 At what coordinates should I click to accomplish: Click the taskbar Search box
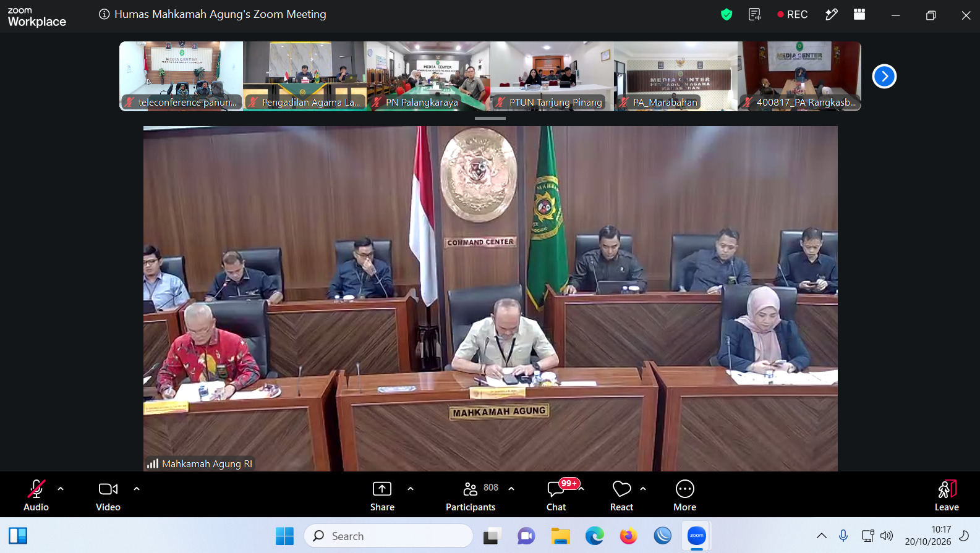[388, 536]
